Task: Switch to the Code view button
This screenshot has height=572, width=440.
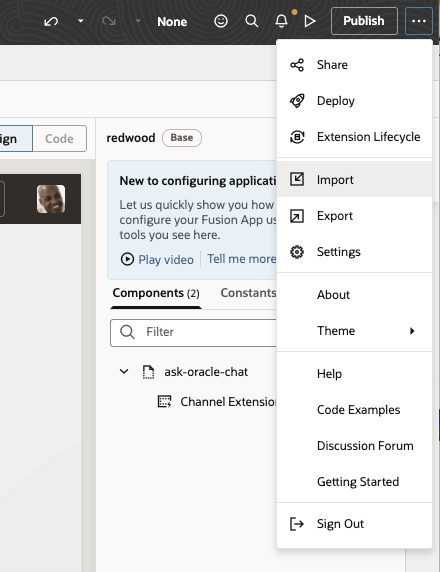Action: pyautogui.click(x=59, y=139)
